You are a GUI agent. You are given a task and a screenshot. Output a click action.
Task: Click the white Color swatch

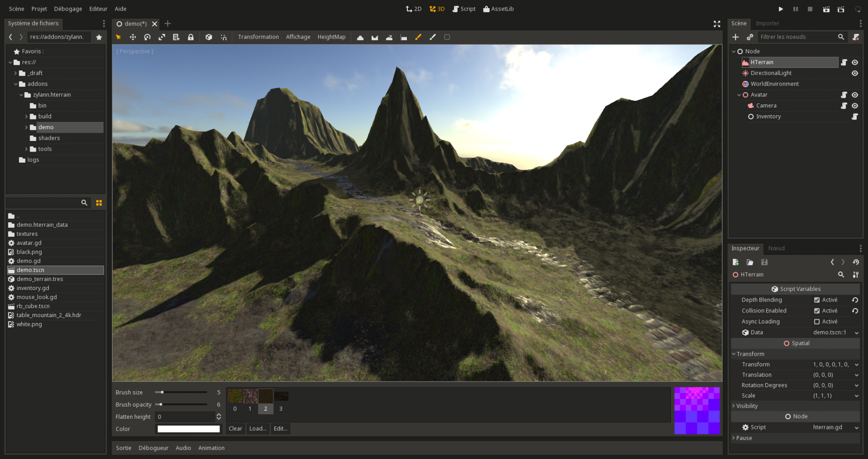(x=189, y=429)
